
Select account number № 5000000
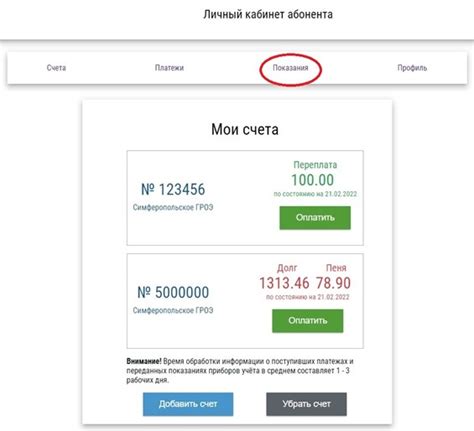(173, 292)
